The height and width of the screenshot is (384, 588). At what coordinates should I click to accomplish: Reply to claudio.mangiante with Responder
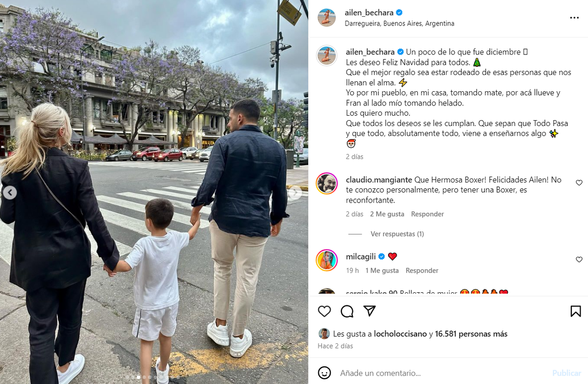click(x=427, y=214)
